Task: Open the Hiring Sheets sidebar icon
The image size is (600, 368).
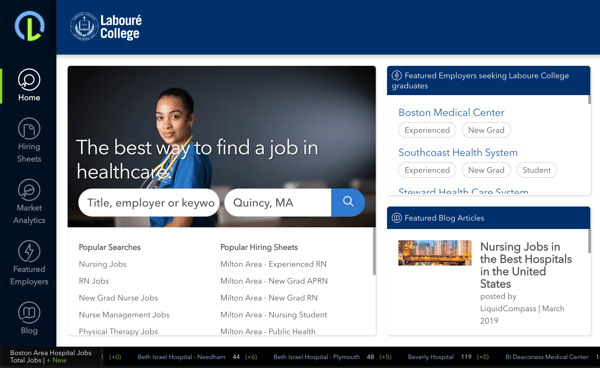Action: [29, 129]
